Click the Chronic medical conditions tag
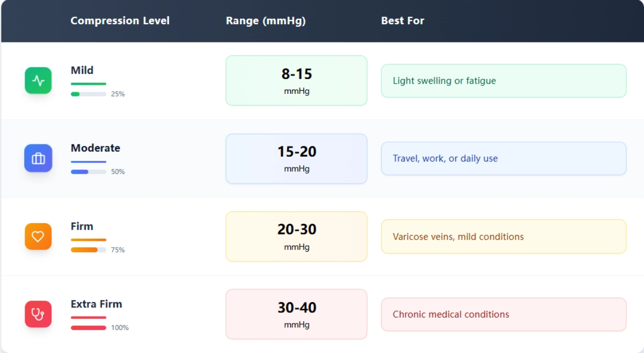 (503, 314)
